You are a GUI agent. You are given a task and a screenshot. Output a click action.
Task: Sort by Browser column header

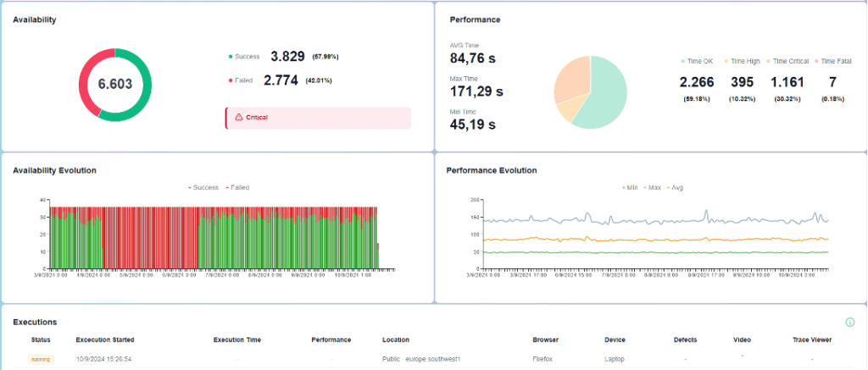(x=545, y=340)
